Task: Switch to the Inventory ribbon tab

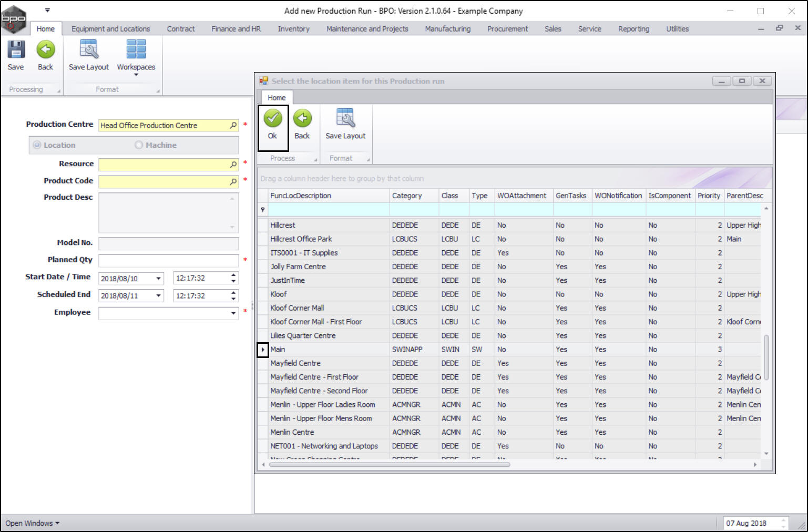Action: click(x=293, y=29)
